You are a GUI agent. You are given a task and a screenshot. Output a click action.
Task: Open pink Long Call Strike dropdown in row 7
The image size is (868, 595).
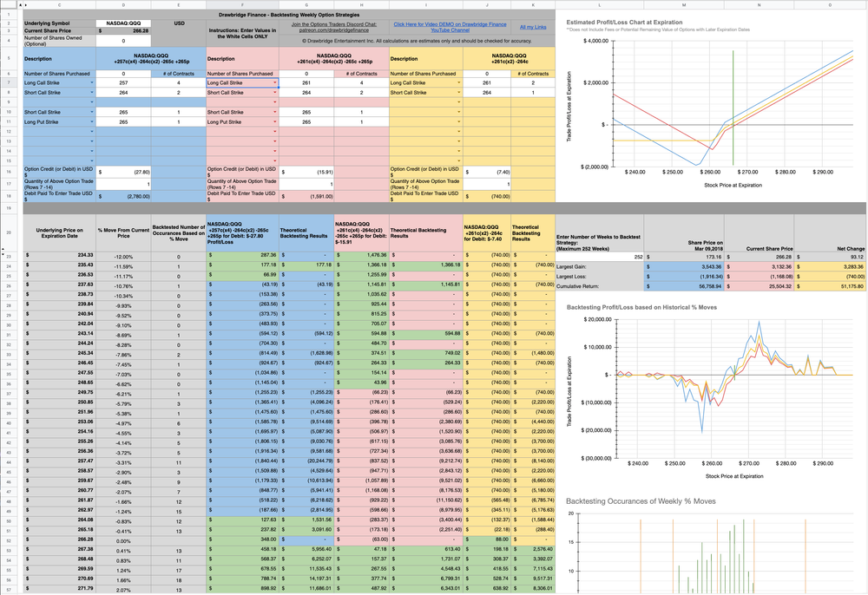click(x=275, y=83)
